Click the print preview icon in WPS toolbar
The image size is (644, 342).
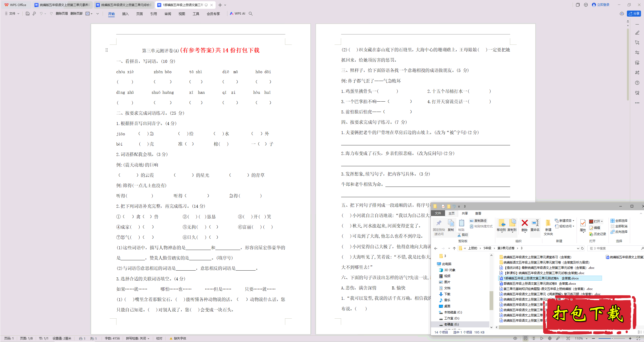(34, 14)
